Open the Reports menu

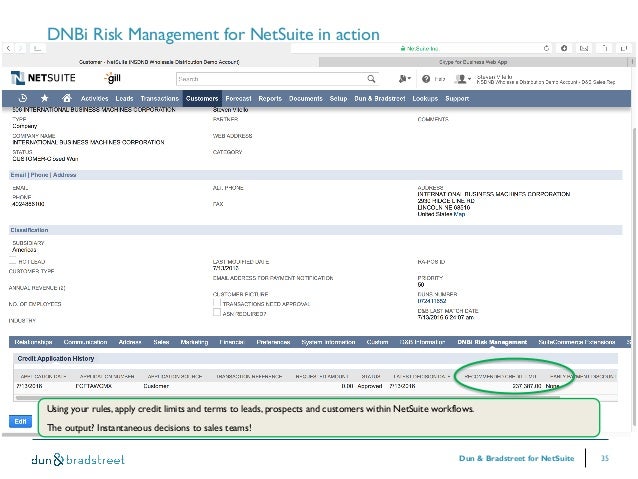270,98
